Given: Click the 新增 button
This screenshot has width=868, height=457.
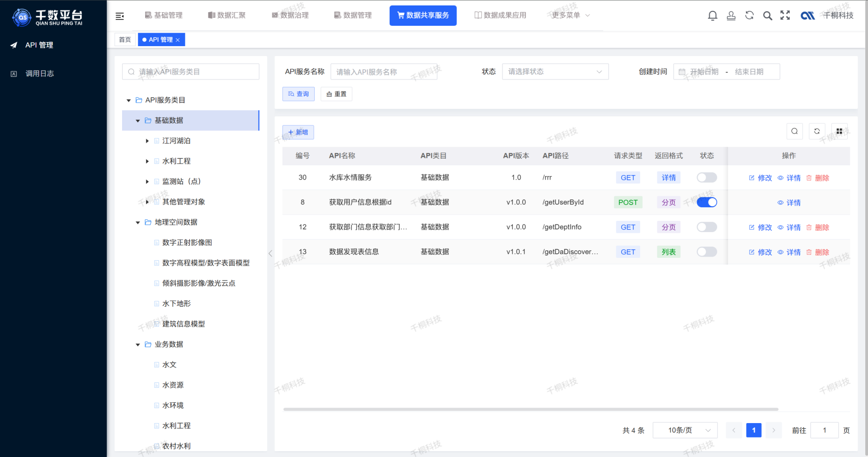Looking at the screenshot, I should coord(298,132).
